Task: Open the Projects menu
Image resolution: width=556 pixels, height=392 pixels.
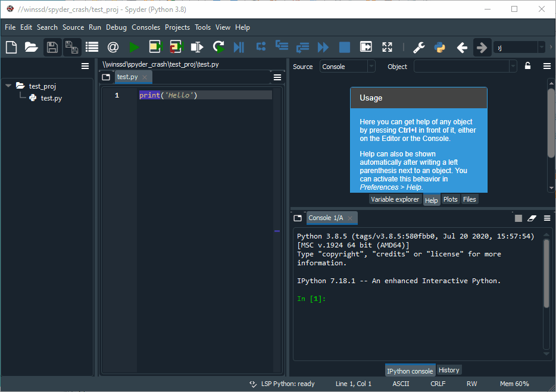Action: 177,27
